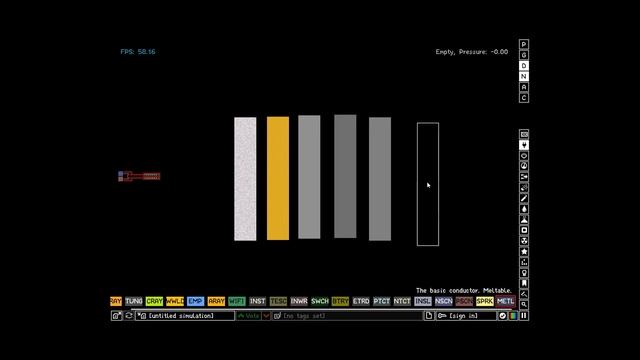Viewport: 640px width, 360px height.
Task: Open the Powders pile menu section
Action: 524,220
